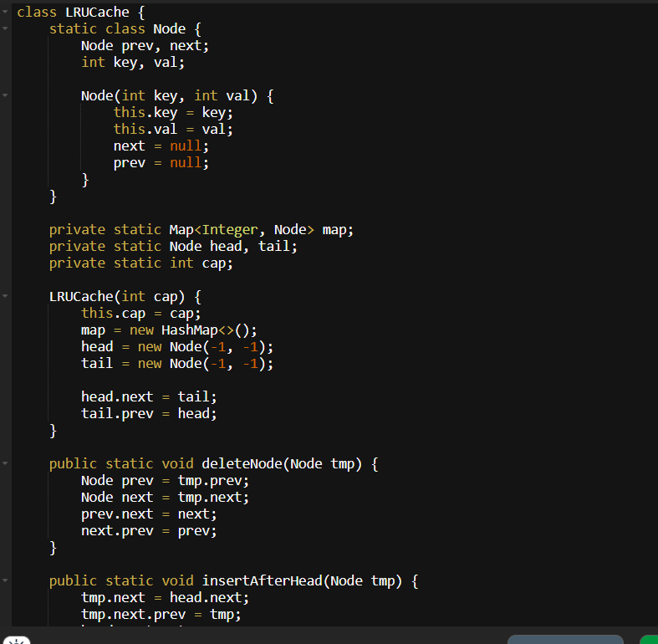This screenshot has width=658, height=644.
Task: Click the 'head.next = tail;' statement
Action: coord(149,397)
